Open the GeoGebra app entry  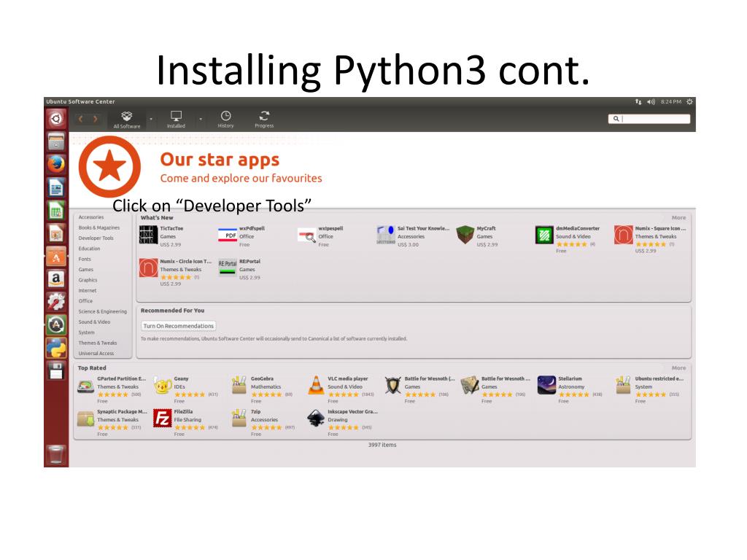tap(263, 389)
